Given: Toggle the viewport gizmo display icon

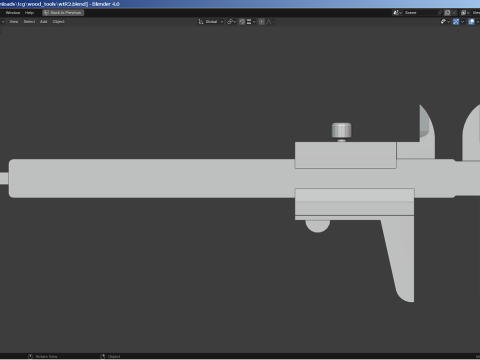Looking at the screenshot, I should point(456,22).
